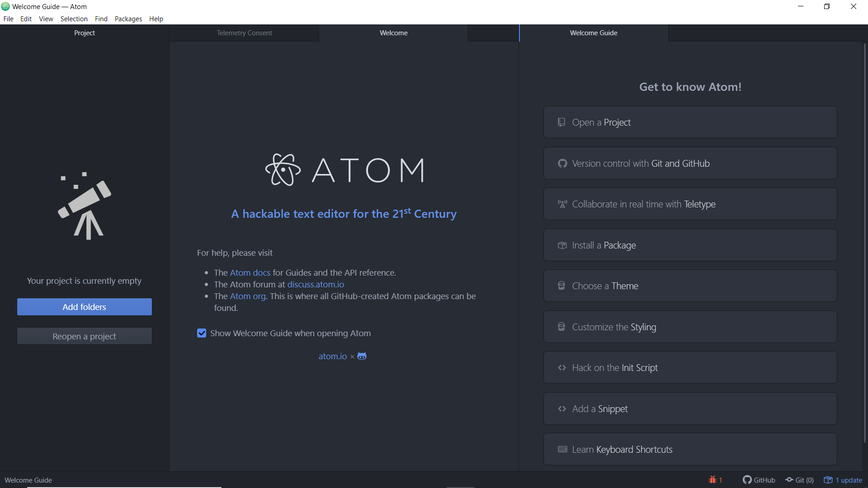Expand the Choose a Theme section
868x488 pixels.
690,286
